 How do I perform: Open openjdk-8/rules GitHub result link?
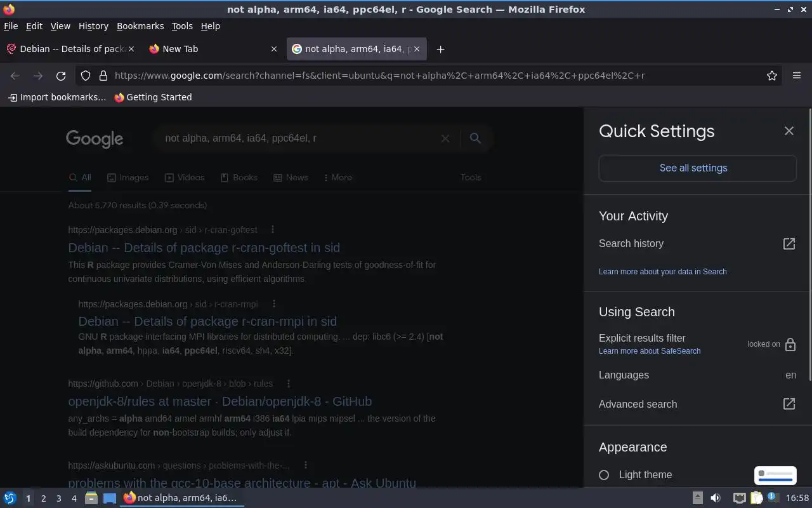click(x=219, y=401)
